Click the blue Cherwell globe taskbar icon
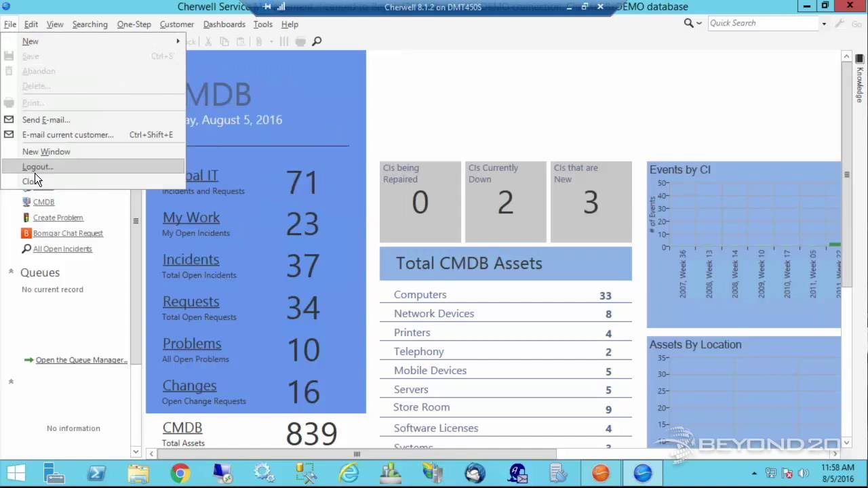Viewport: 868px width, 488px height. (643, 473)
